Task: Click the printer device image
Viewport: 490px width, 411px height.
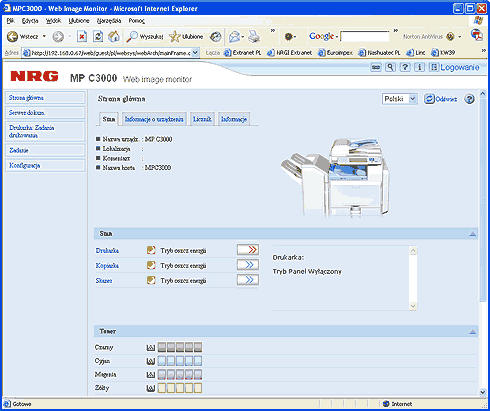Action: pos(335,179)
